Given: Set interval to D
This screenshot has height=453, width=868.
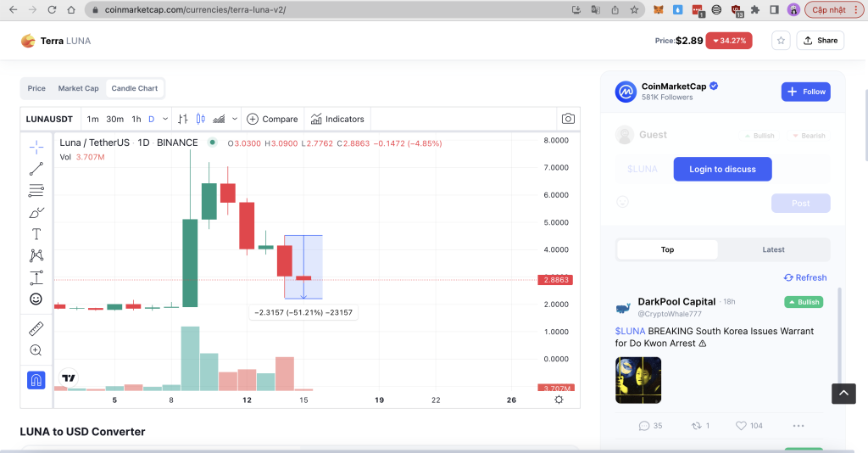Looking at the screenshot, I should point(151,119).
